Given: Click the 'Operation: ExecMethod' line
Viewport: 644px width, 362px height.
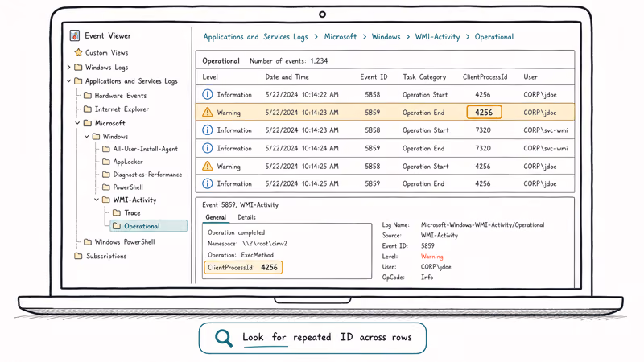Looking at the screenshot, I should coord(240,255).
